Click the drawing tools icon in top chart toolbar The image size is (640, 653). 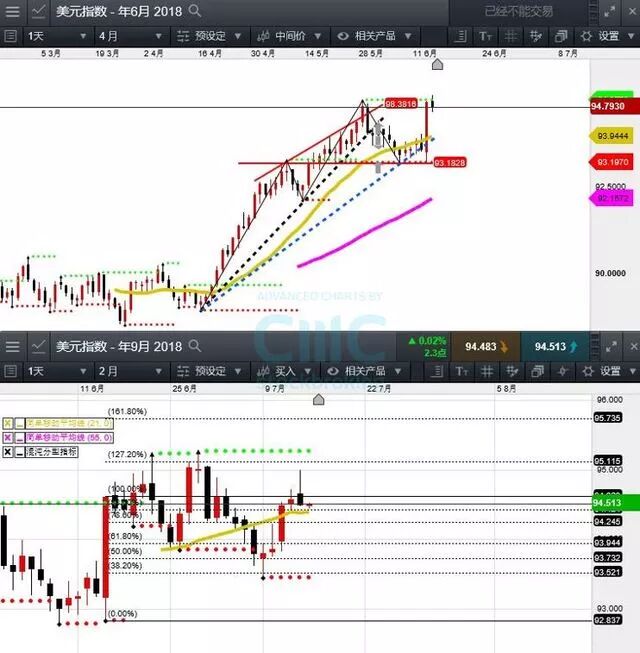[x=536, y=36]
